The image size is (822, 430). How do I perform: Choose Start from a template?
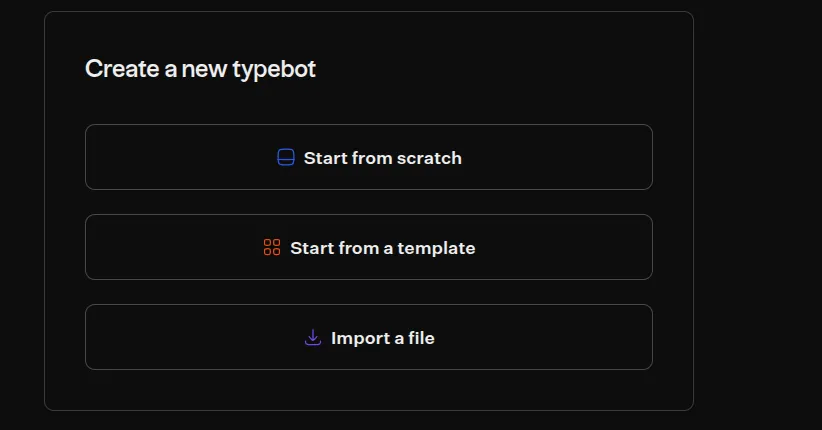pos(369,247)
